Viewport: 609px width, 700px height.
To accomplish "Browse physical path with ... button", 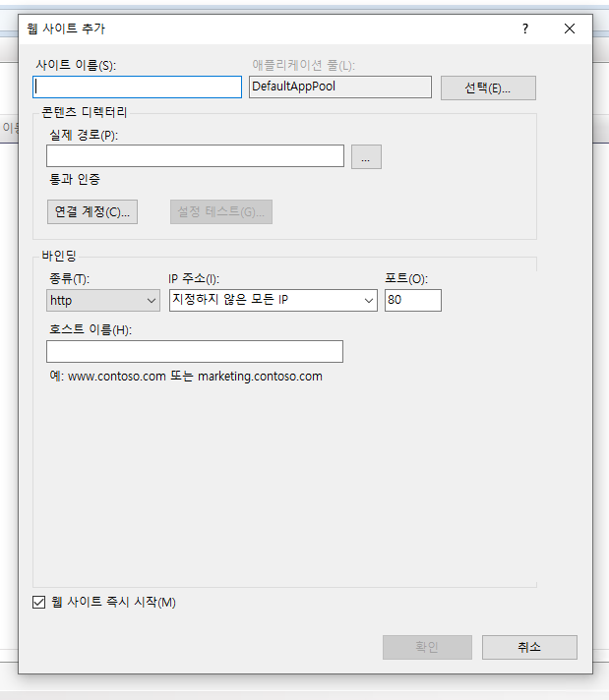I will [366, 156].
